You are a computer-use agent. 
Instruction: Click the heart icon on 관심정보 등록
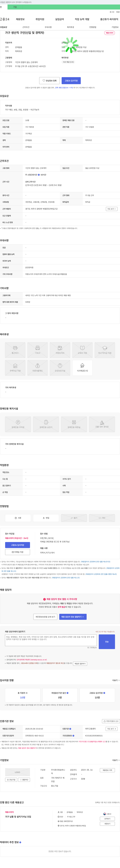pos(44,81)
